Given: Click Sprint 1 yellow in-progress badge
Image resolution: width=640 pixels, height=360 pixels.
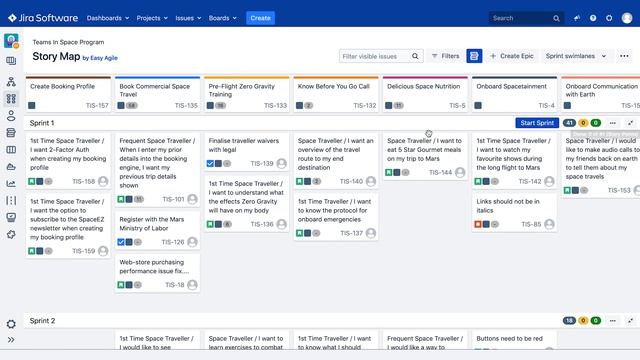Looking at the screenshot, I should pyautogui.click(x=583, y=123).
